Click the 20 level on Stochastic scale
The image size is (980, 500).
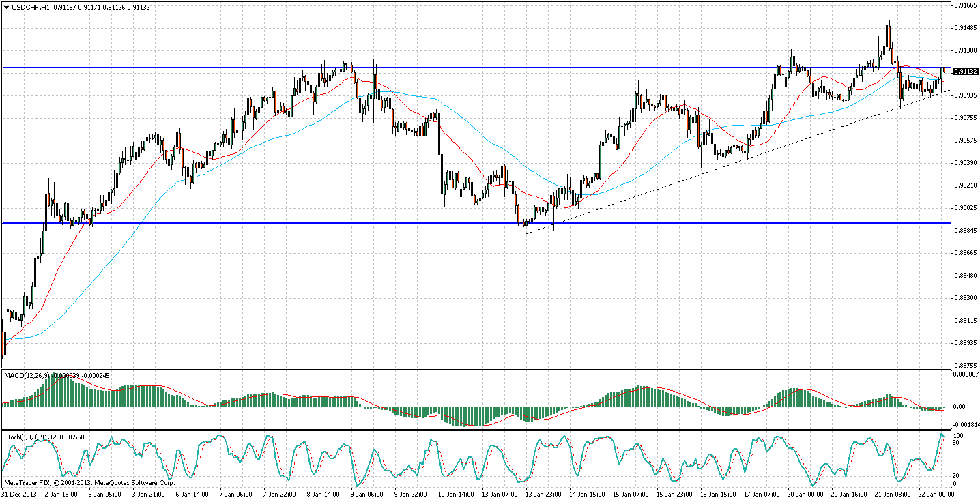(x=957, y=475)
